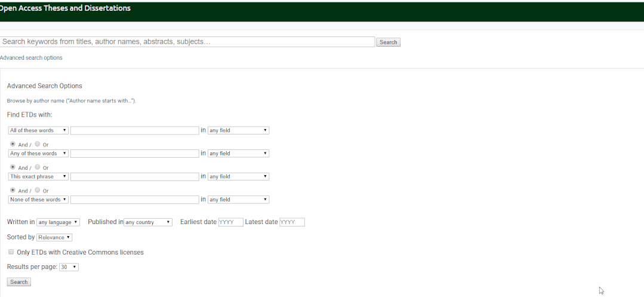The width and height of the screenshot is (644, 297).
Task: Open the Results per page dropdown
Action: 69,267
